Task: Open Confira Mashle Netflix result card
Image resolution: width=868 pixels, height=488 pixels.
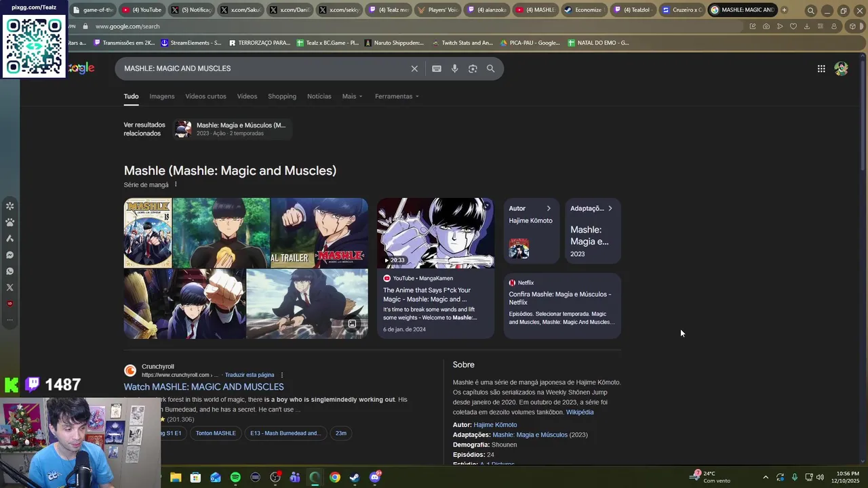Action: (562, 305)
